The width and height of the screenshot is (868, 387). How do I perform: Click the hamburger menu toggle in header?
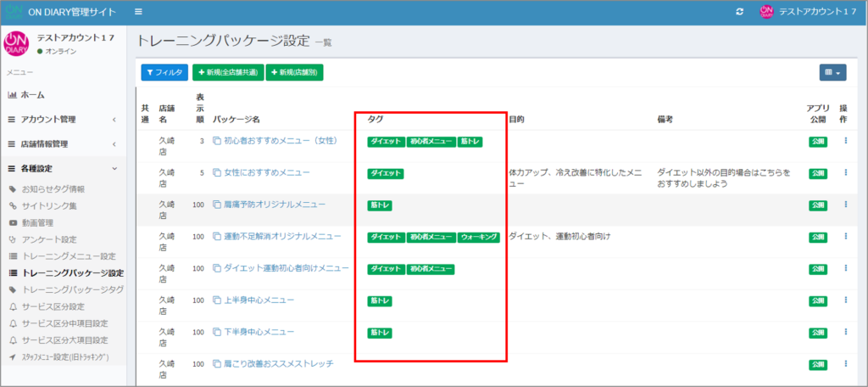(138, 12)
